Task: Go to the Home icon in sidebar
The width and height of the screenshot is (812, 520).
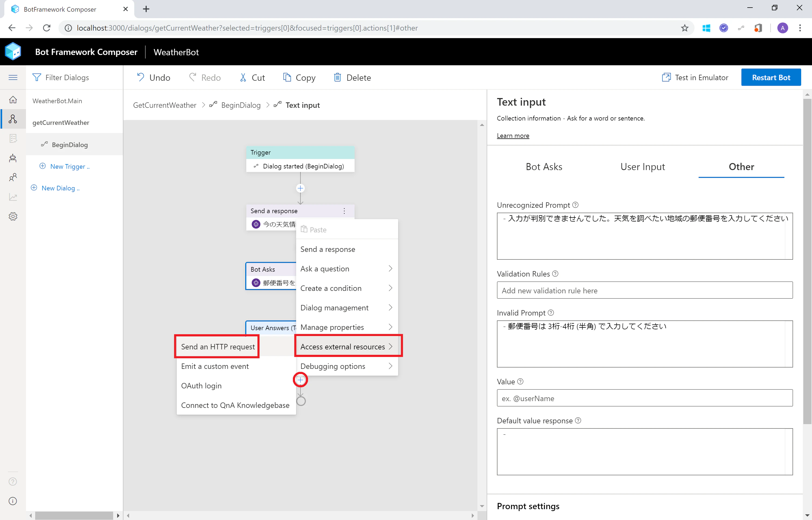Action: click(x=13, y=100)
